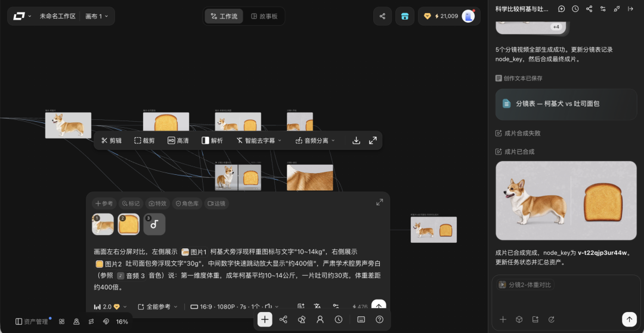
Task: Click the plug connector icon in panel header
Action: coord(617,8)
